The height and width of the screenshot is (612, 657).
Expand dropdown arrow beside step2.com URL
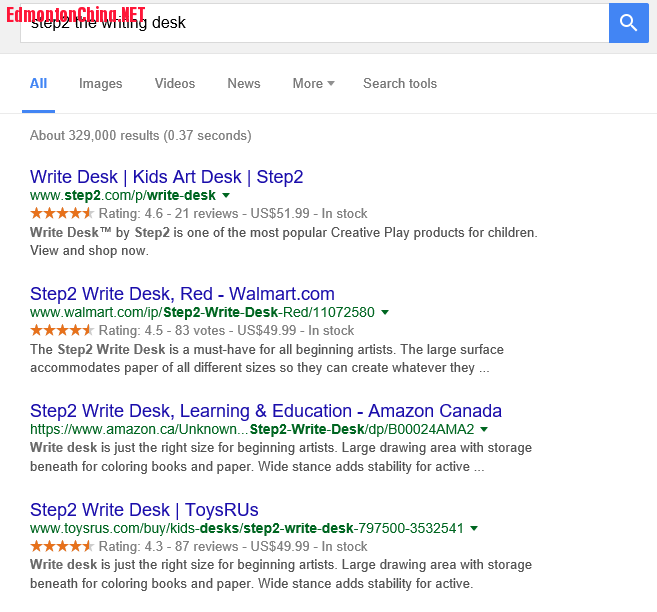point(226,195)
